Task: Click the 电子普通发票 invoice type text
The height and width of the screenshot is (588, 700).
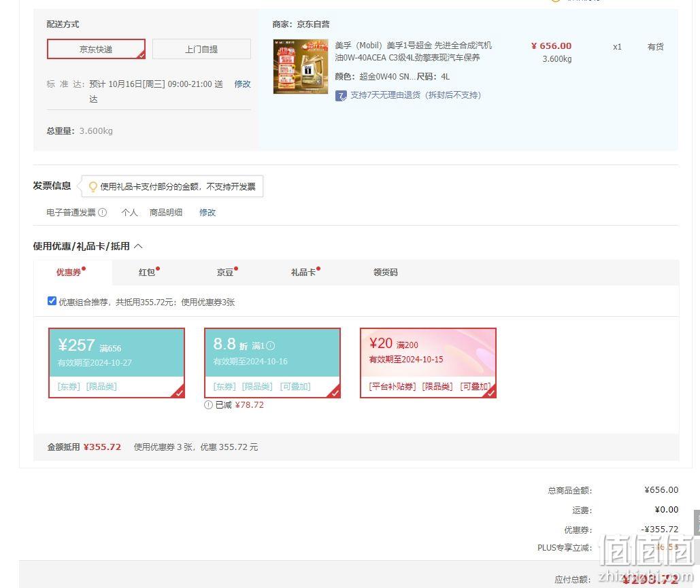Action: 71,212
